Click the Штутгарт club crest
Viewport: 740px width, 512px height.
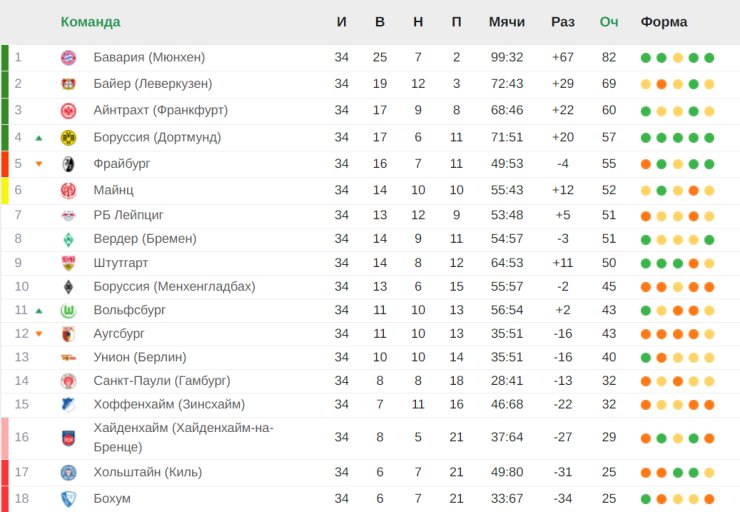[68, 263]
